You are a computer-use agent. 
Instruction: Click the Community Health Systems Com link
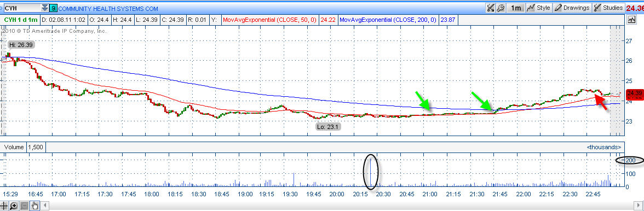(x=108, y=8)
